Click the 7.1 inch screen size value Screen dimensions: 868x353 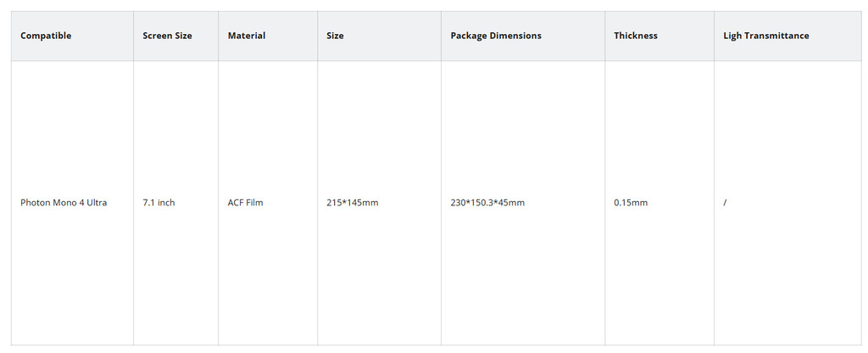pyautogui.click(x=159, y=203)
